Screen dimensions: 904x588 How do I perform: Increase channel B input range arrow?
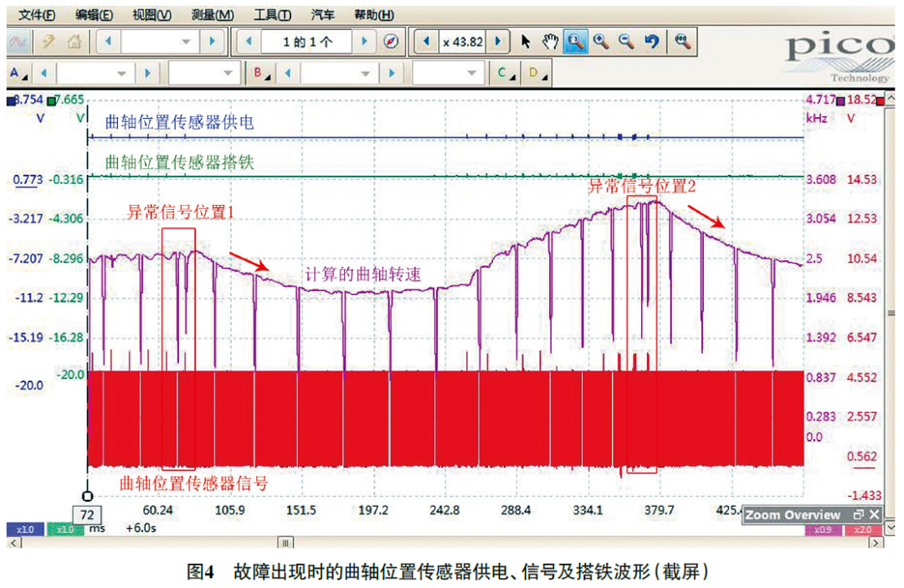[392, 74]
